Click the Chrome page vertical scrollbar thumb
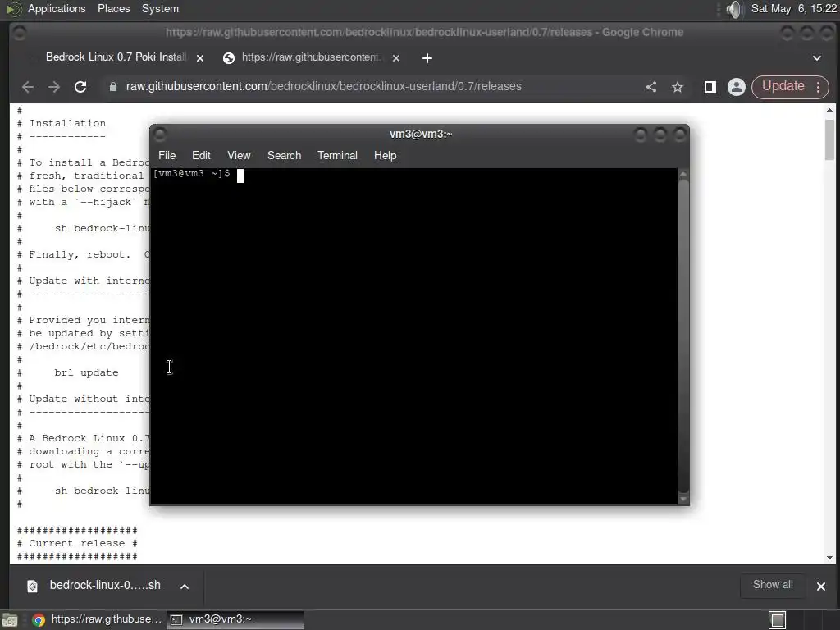This screenshot has height=630, width=840. [x=829, y=139]
